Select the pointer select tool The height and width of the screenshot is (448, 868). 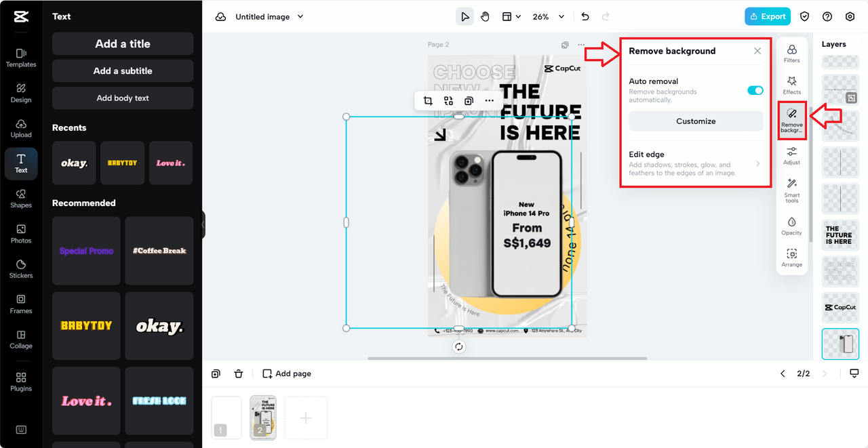point(465,17)
